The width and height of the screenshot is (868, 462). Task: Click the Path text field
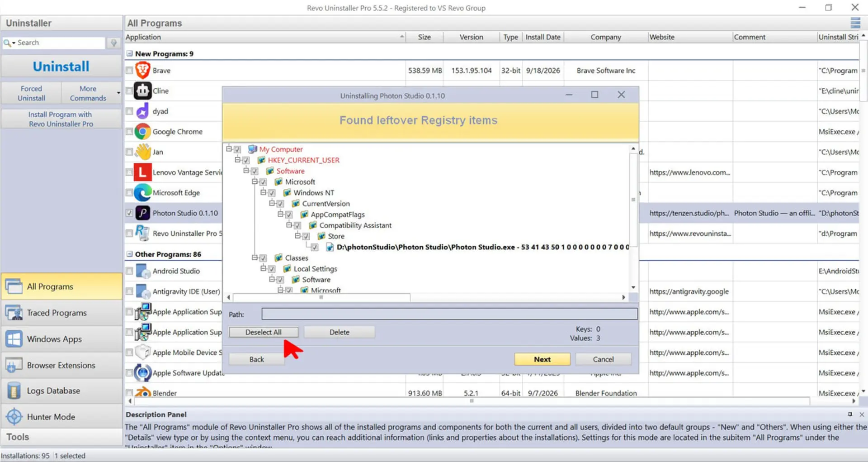tap(449, 314)
